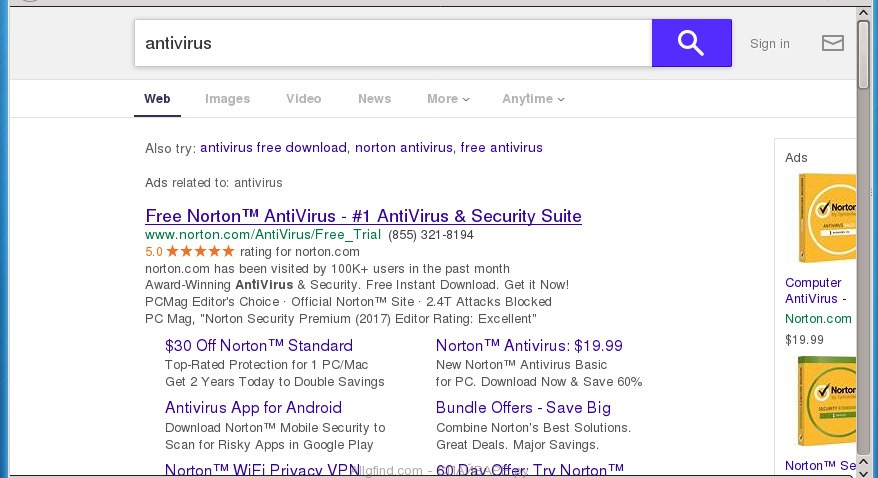Click the Norton AntiVirus product box image
The height and width of the screenshot is (478, 878).
coord(826,218)
